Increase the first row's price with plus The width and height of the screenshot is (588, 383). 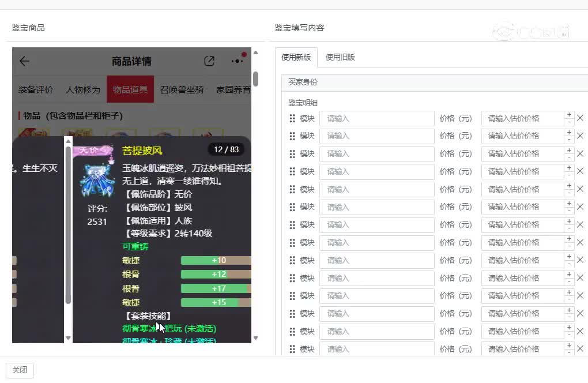[x=569, y=115]
